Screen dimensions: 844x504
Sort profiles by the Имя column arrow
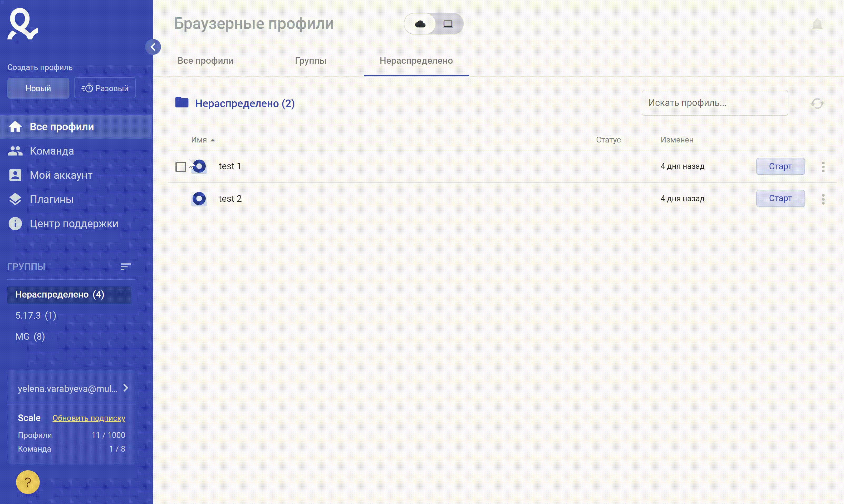pyautogui.click(x=213, y=140)
